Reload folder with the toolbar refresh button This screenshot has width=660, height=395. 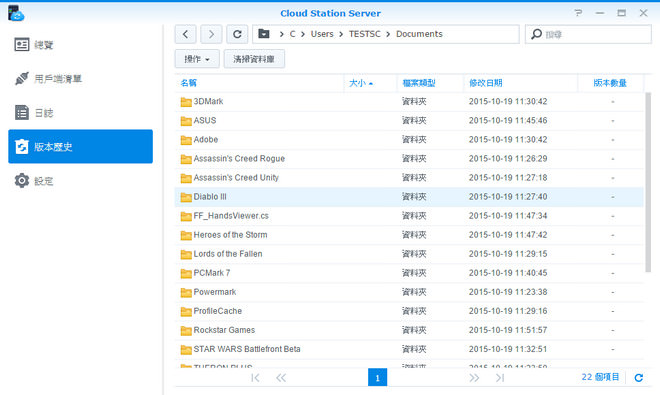237,34
